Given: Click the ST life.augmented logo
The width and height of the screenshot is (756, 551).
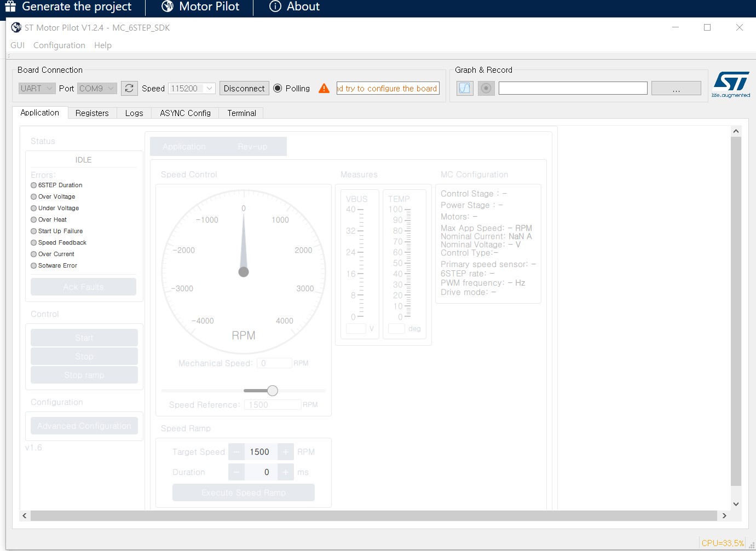Looking at the screenshot, I should (731, 83).
